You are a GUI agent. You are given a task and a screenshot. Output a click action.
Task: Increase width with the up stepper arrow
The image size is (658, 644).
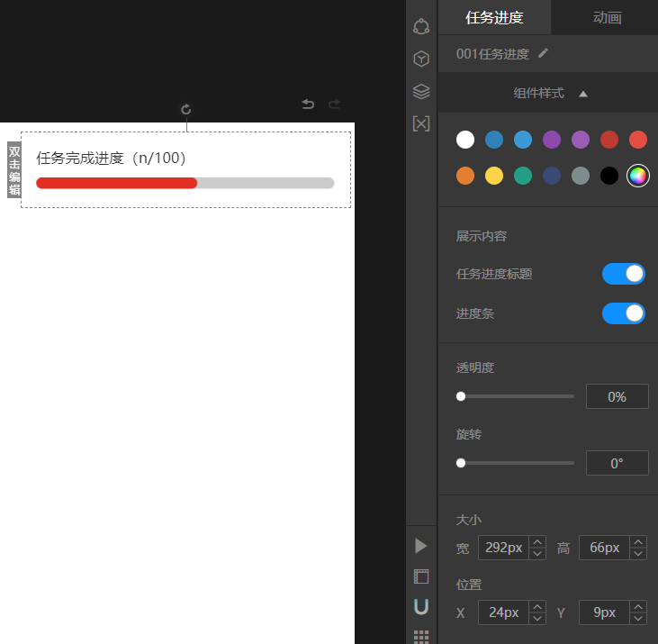537,542
